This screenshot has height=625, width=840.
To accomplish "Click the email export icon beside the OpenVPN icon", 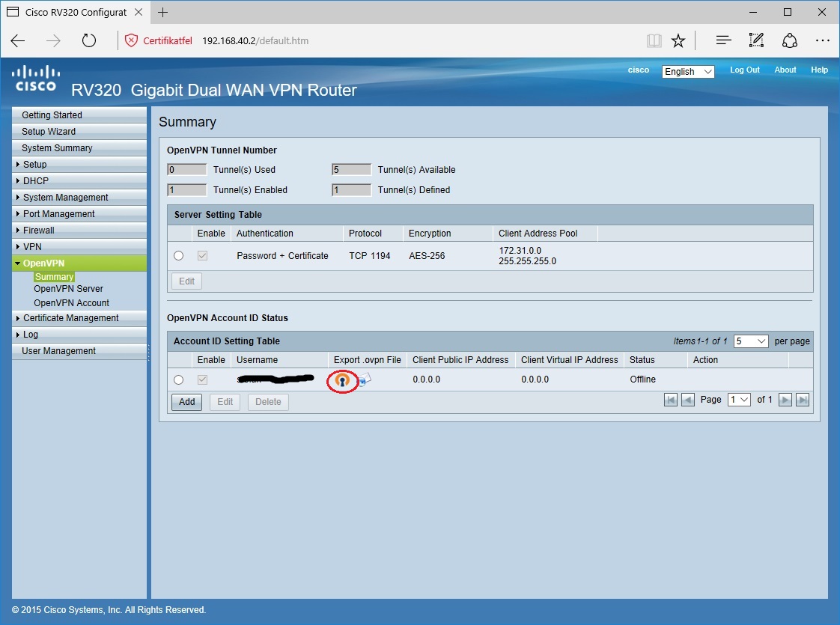I will 365,379.
